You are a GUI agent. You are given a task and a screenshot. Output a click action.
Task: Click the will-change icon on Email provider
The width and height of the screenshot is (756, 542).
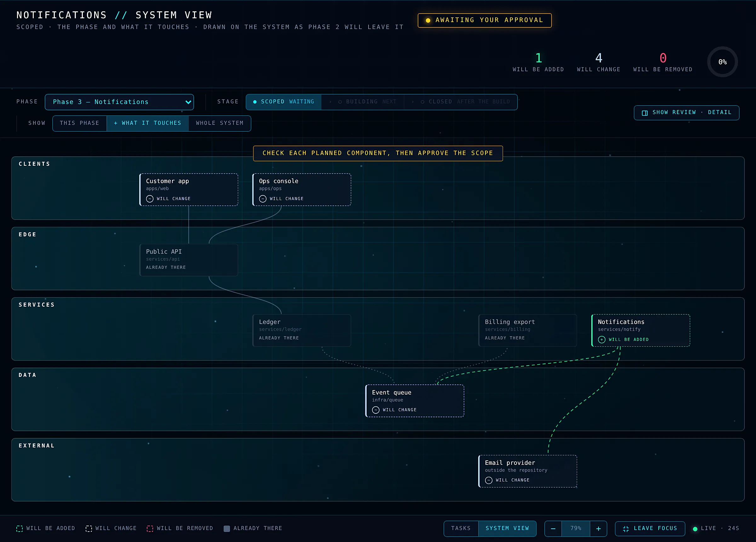pyautogui.click(x=489, y=480)
